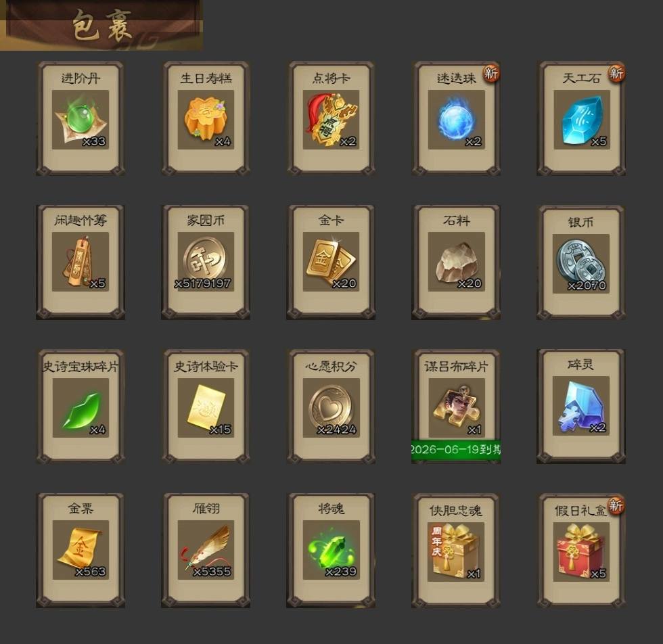Click the 史诗体验卡 gold card
This screenshot has width=663, height=644.
coord(206,408)
